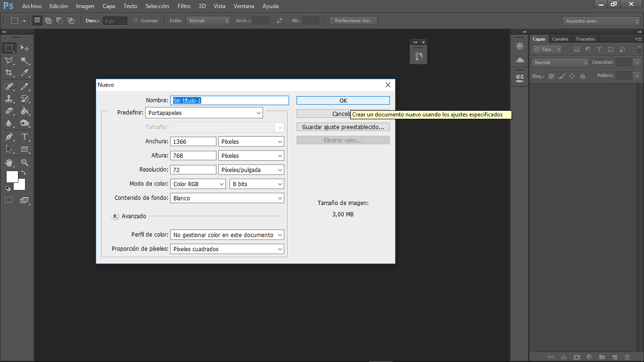Select the Eyedropper tool
Viewport: 644px width, 362px height.
25,73
